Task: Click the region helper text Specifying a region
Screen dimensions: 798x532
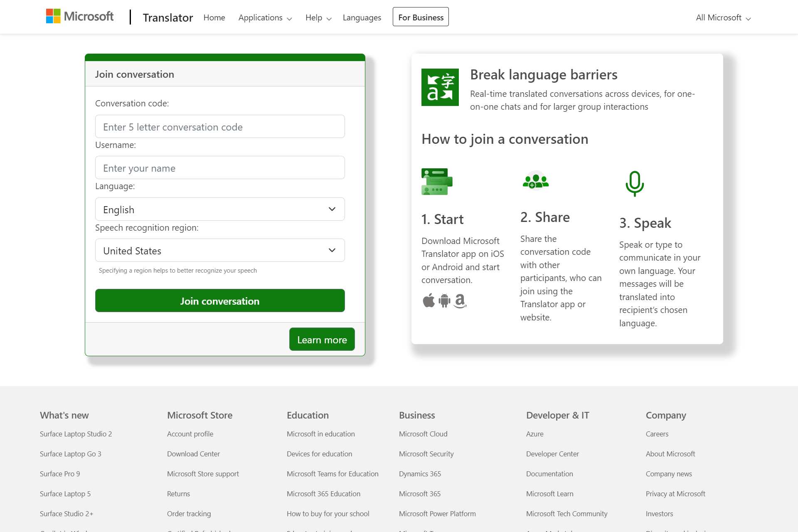Action: tap(178, 271)
